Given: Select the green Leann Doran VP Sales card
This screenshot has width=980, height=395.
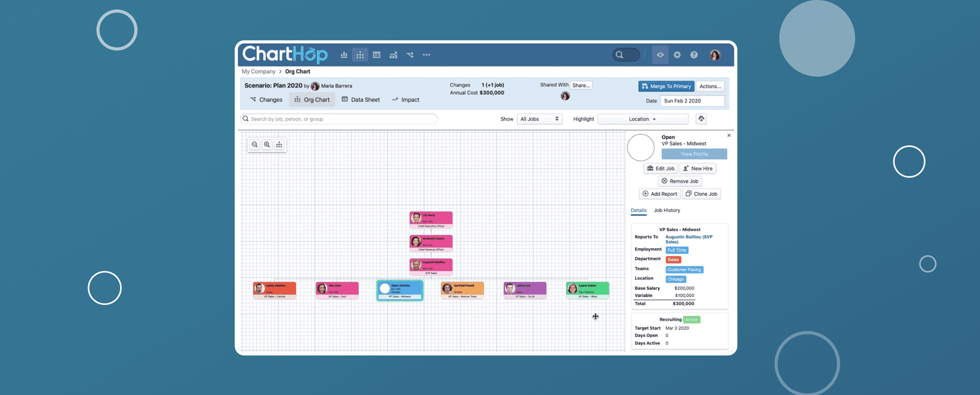Looking at the screenshot, I should point(587,290).
